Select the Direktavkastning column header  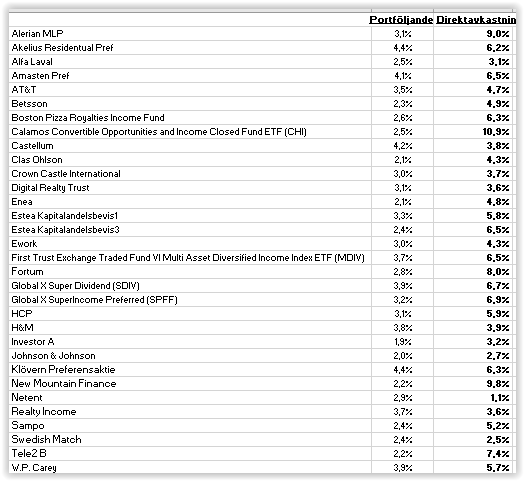point(475,20)
